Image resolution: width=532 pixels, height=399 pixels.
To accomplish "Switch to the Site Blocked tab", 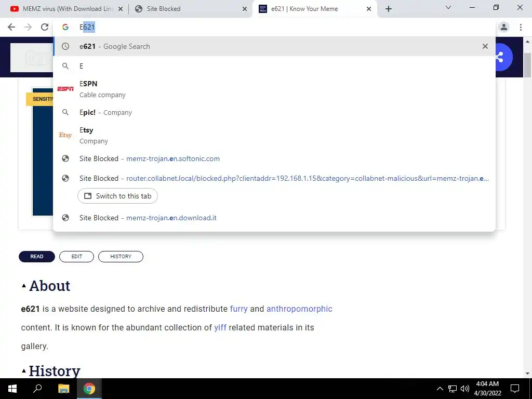I will (190, 9).
